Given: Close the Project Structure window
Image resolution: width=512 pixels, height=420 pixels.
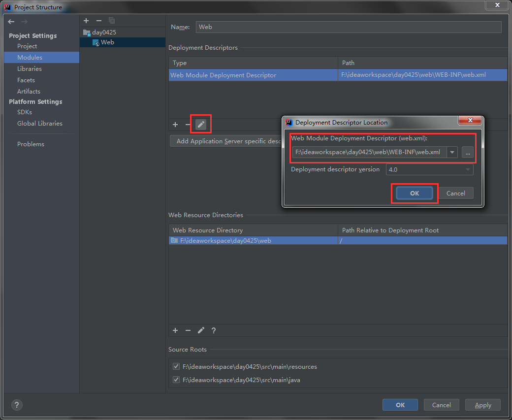Looking at the screenshot, I should click(x=497, y=5).
